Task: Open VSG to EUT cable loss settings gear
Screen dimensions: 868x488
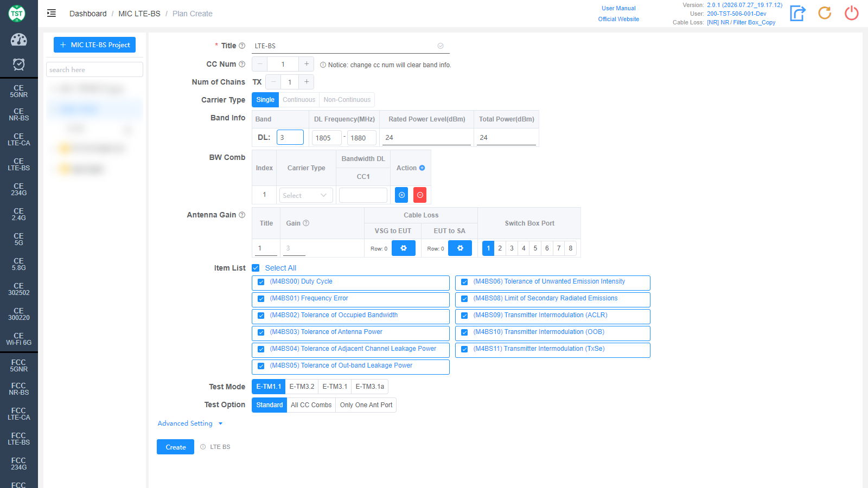Action: (404, 248)
